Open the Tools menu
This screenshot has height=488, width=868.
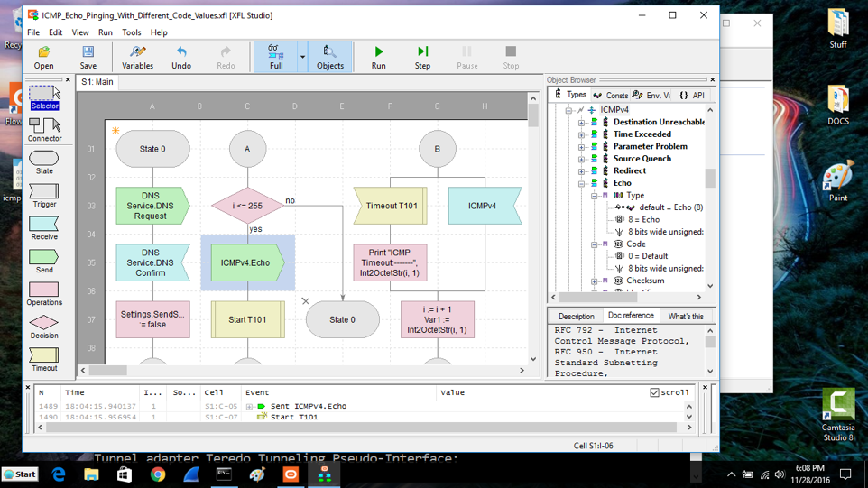click(x=132, y=32)
